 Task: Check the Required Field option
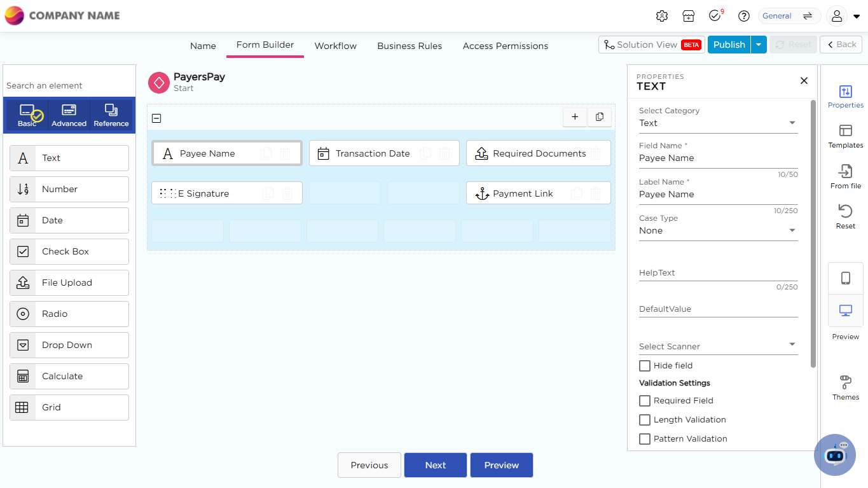point(645,401)
